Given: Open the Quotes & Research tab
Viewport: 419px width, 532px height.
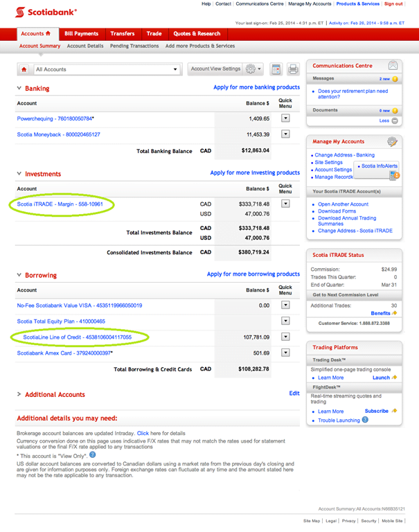Looking at the screenshot, I should coord(197,33).
